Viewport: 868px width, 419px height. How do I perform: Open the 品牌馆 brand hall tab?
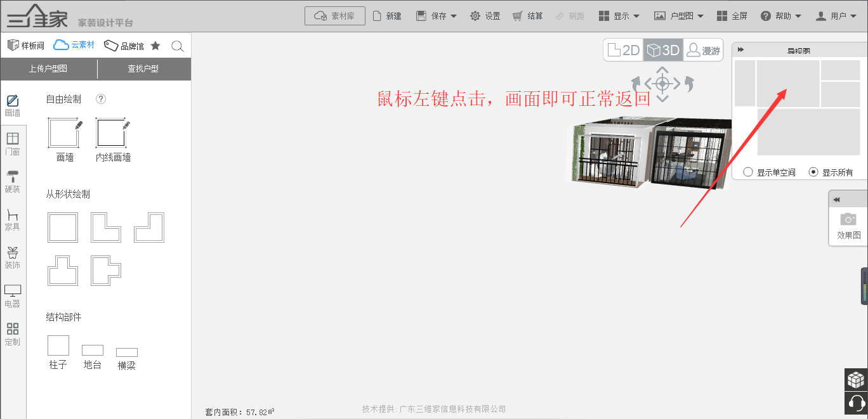point(124,46)
